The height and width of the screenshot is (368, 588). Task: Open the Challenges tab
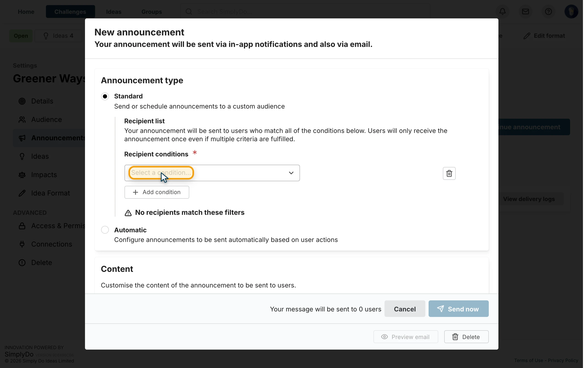(x=70, y=11)
